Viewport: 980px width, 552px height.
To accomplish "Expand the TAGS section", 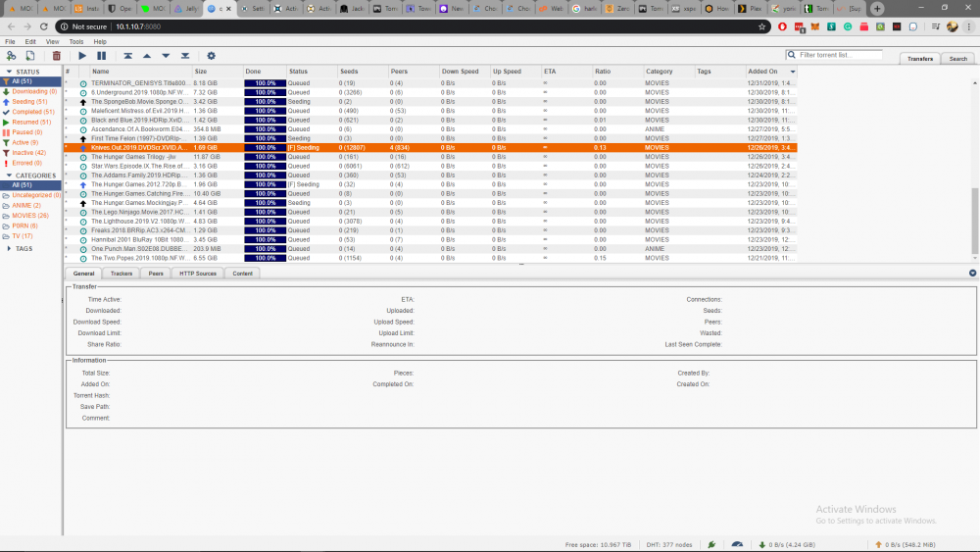I will point(10,249).
